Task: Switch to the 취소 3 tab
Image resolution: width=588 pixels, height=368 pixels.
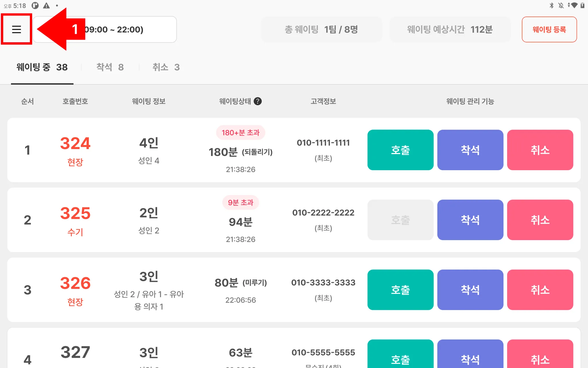Action: point(166,67)
